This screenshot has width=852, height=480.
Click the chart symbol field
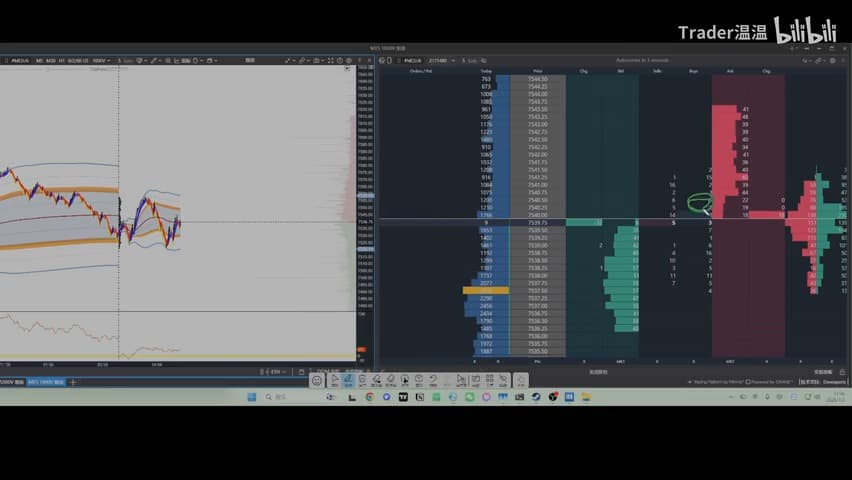pos(20,60)
